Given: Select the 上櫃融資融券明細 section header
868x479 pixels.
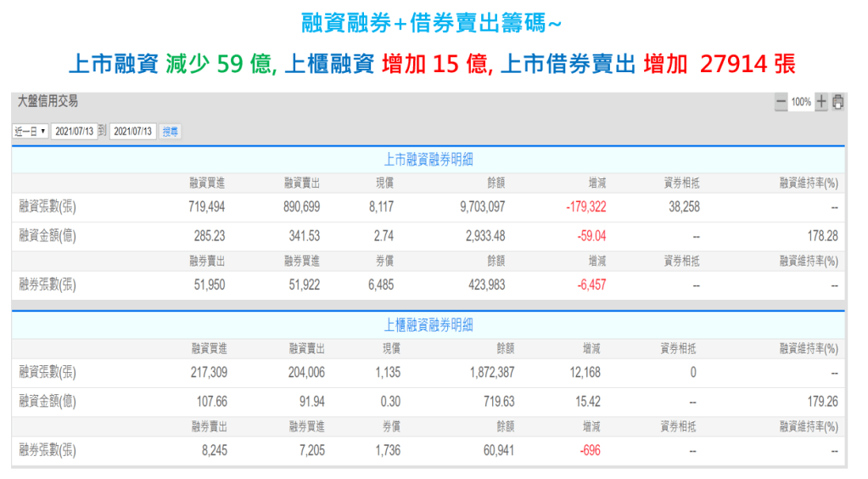Looking at the screenshot, I should point(428,324).
